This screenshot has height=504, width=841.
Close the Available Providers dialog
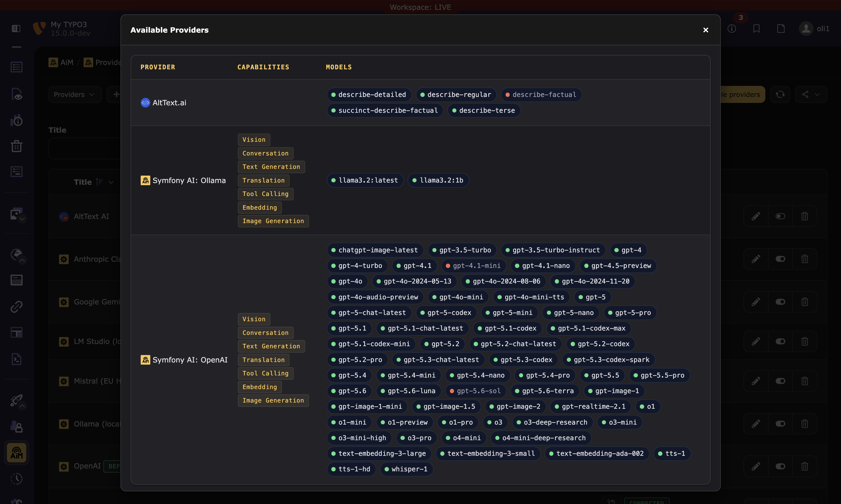coord(705,30)
